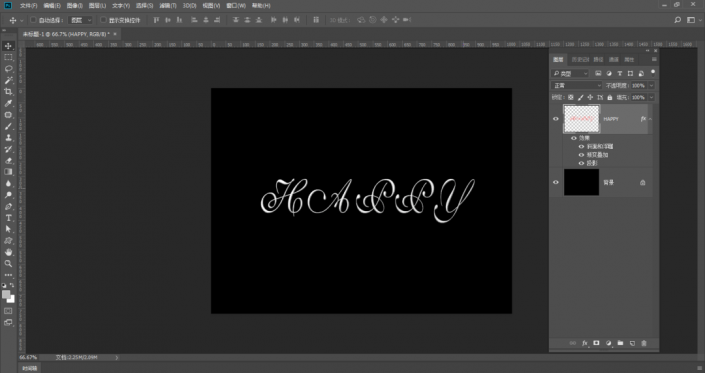Open the 滤镜(T) menu
This screenshot has height=373, width=705.
pos(168,6)
